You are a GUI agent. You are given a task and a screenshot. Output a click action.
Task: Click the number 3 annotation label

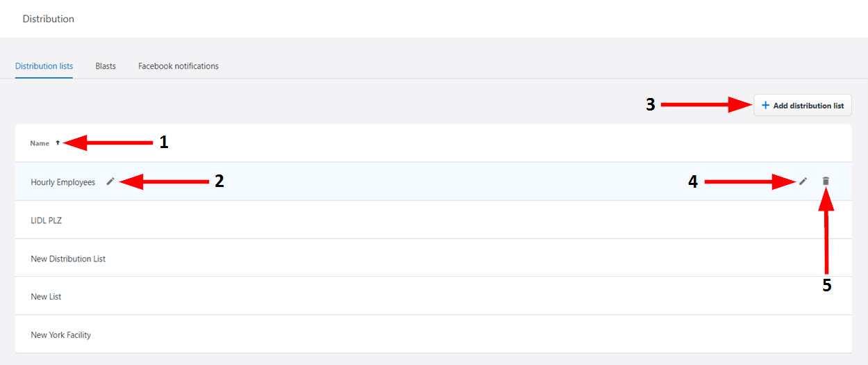coord(651,105)
